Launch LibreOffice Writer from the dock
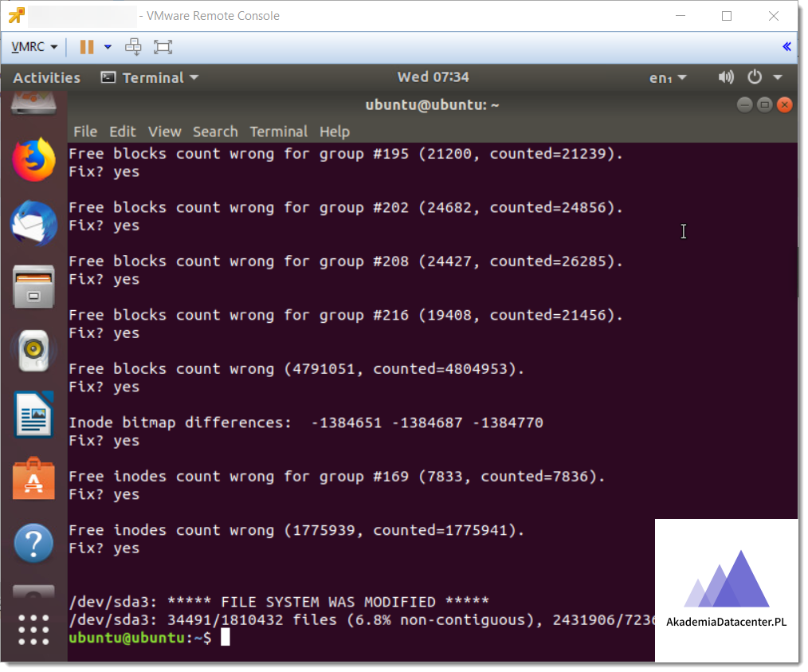Screen dimensions: 808x672 coord(33,414)
